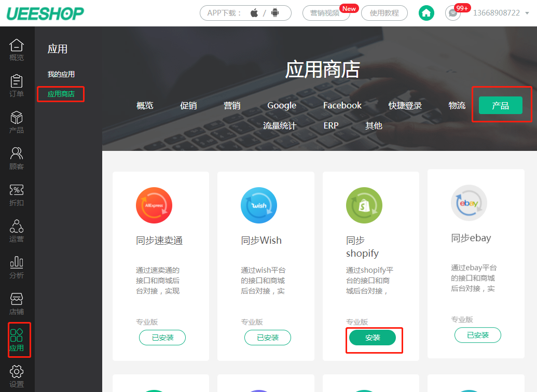
Task: Switch to the 物流 category tab
Action: point(457,105)
